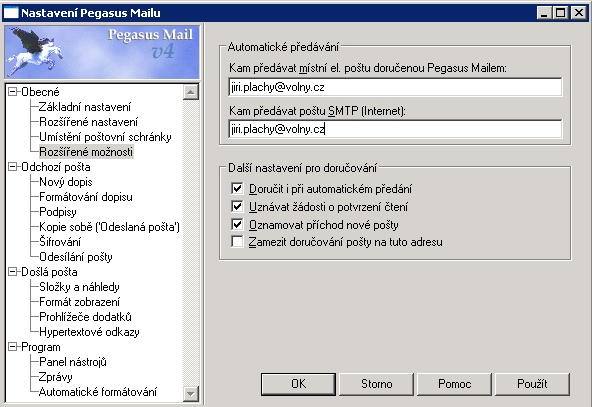Open 'Šifrování' settings in the tree
This screenshot has width=592, height=407.
coord(60,242)
